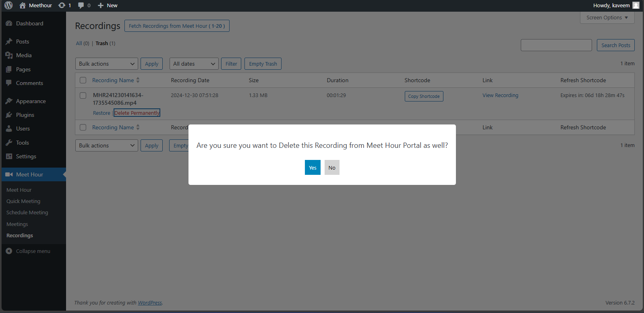Click the sort arrows in the top header row

coord(138,80)
